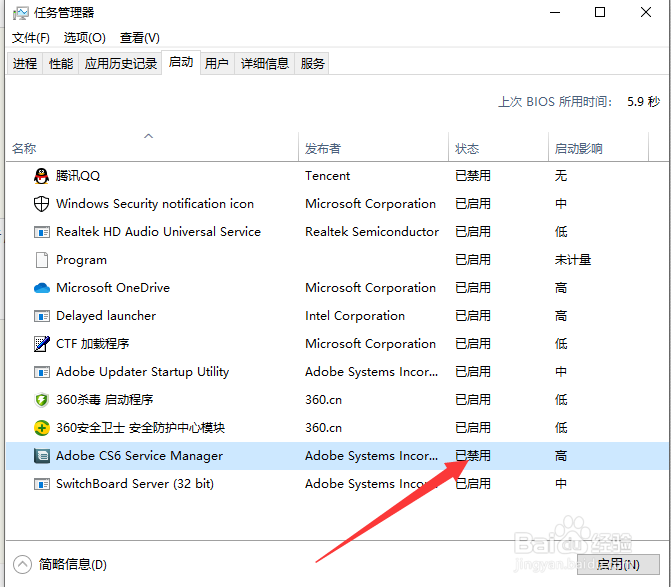Click 简略信息(D) link text
Screen dimensions: 671x587
(72, 564)
